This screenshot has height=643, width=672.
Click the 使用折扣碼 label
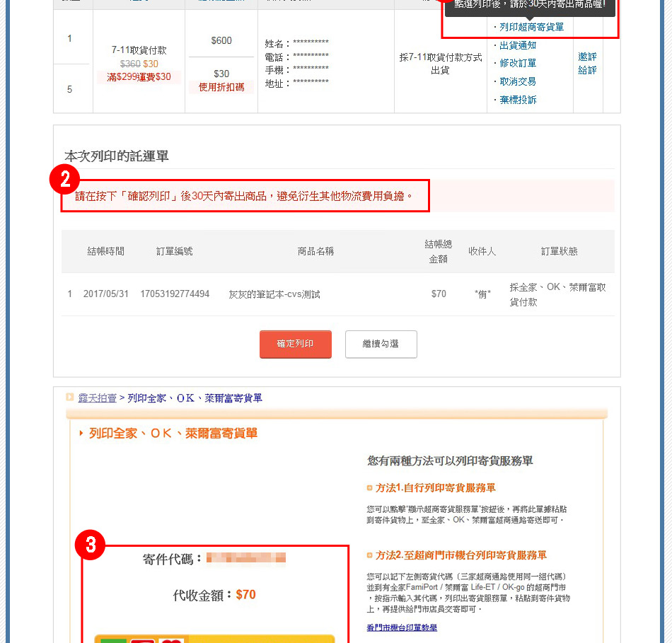click(221, 87)
